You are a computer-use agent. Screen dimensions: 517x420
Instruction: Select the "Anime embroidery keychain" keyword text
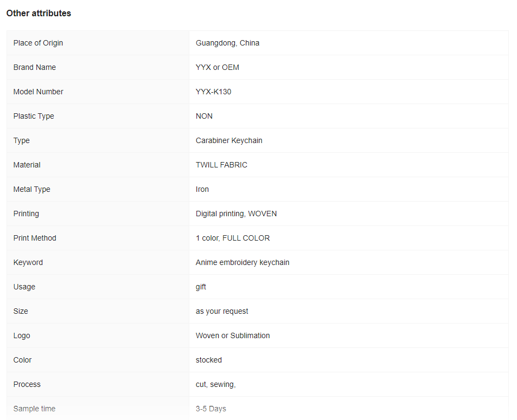coord(242,262)
